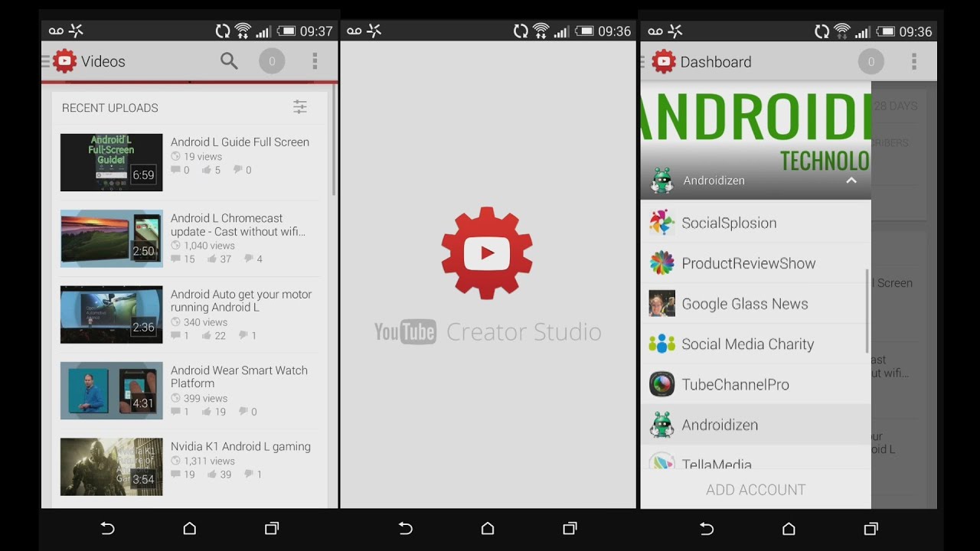
Task: Click ProductReviewShow flower avatar
Action: tap(661, 263)
